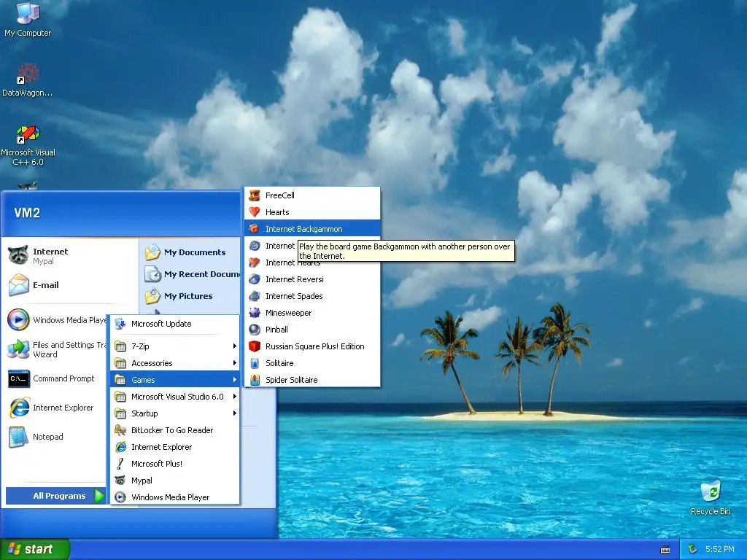Expand the Microsoft Visual Studio 6.0 folder

(175, 396)
